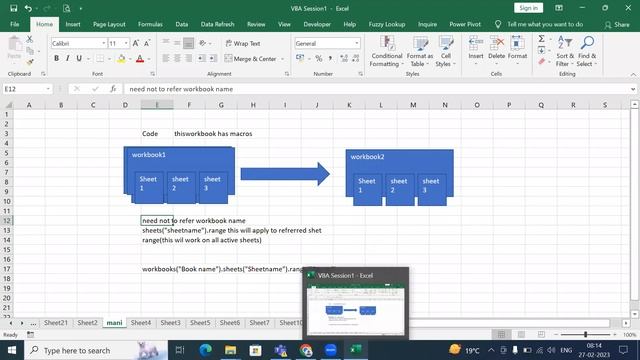Image resolution: width=640 pixels, height=360 pixels.
Task: Collapse the ribbon with chevron
Action: pyautogui.click(x=633, y=74)
